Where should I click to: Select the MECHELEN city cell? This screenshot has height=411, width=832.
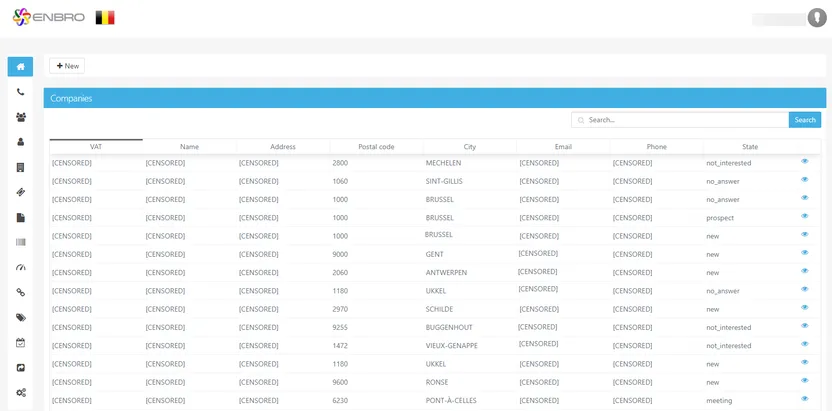pyautogui.click(x=443, y=163)
